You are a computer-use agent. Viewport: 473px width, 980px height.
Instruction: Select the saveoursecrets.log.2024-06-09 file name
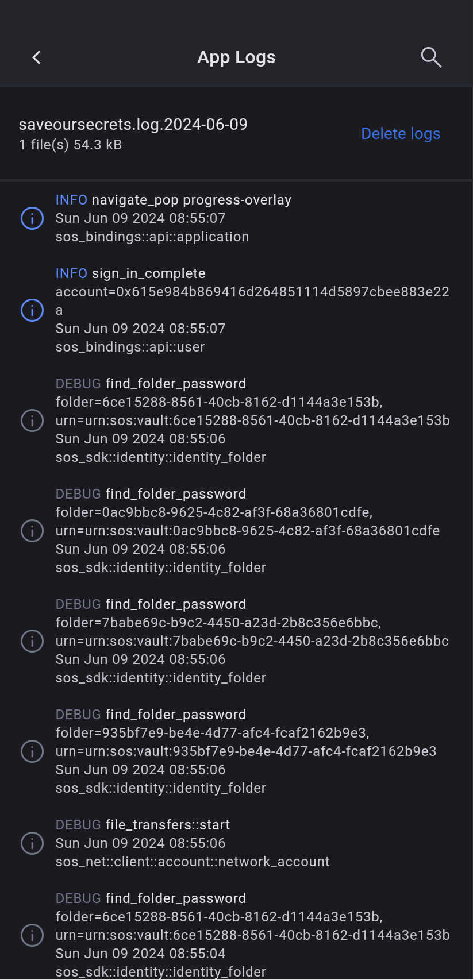pos(133,125)
